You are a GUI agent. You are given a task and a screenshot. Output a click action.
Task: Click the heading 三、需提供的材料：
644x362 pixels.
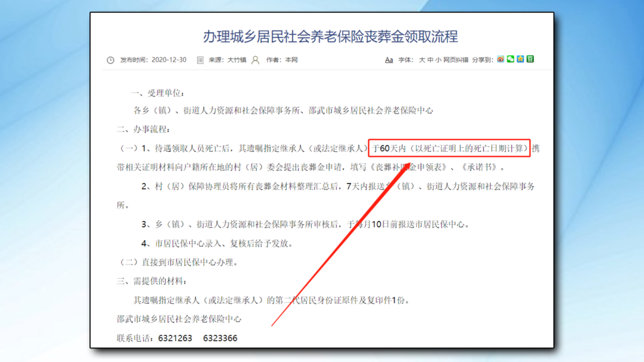(151, 281)
